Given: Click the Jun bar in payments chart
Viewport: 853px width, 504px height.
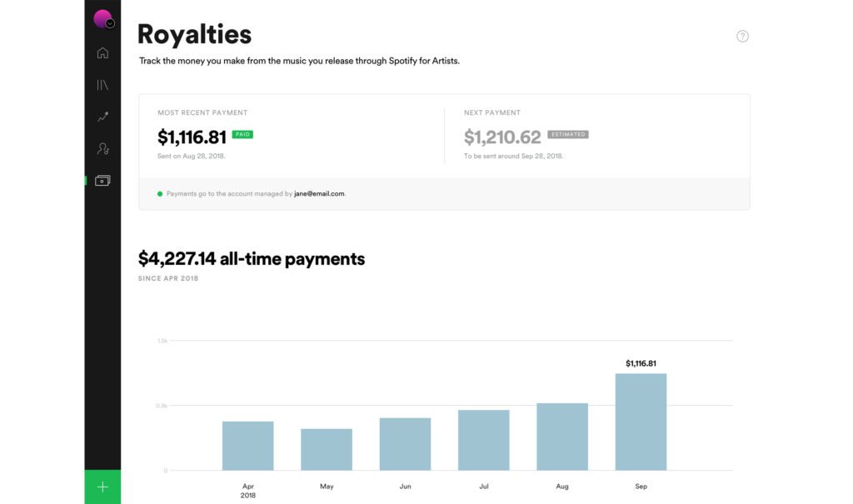Looking at the screenshot, I should (x=405, y=444).
